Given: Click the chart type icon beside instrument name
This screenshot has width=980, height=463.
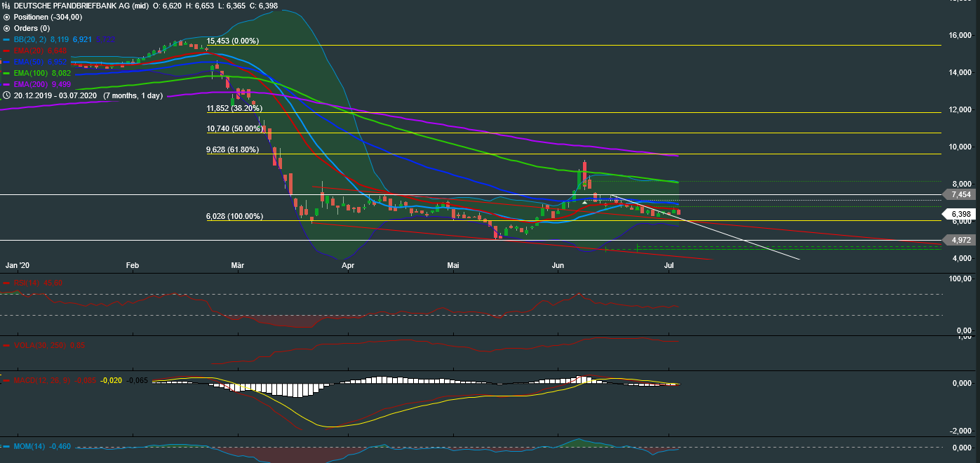Looking at the screenshot, I should point(6,6).
